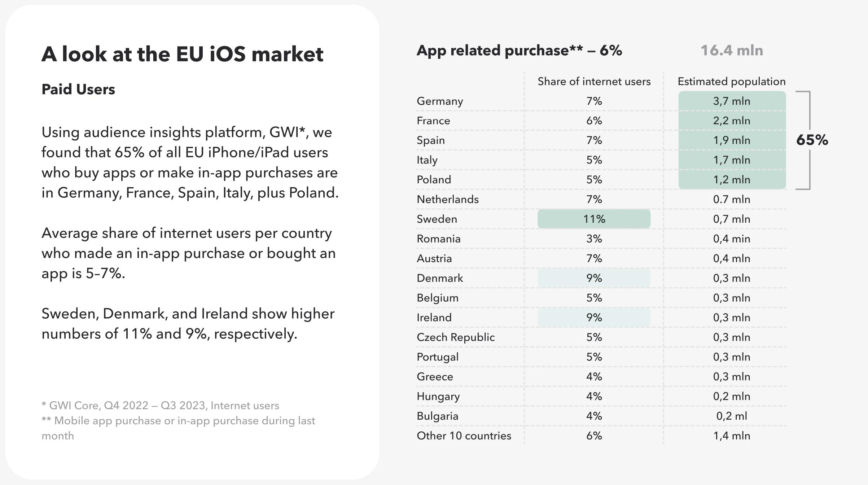Click the Netherlands row label

[447, 200]
